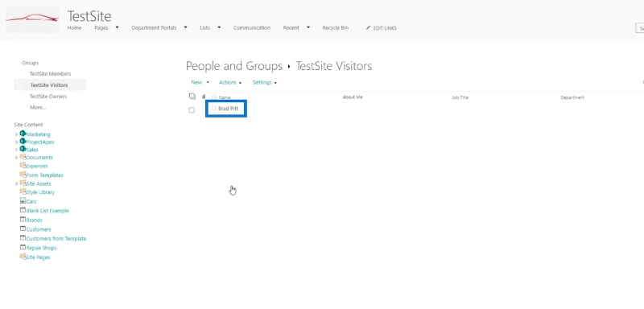Expand the Marketing tree node
The height and width of the screenshot is (309, 644).
[16, 134]
